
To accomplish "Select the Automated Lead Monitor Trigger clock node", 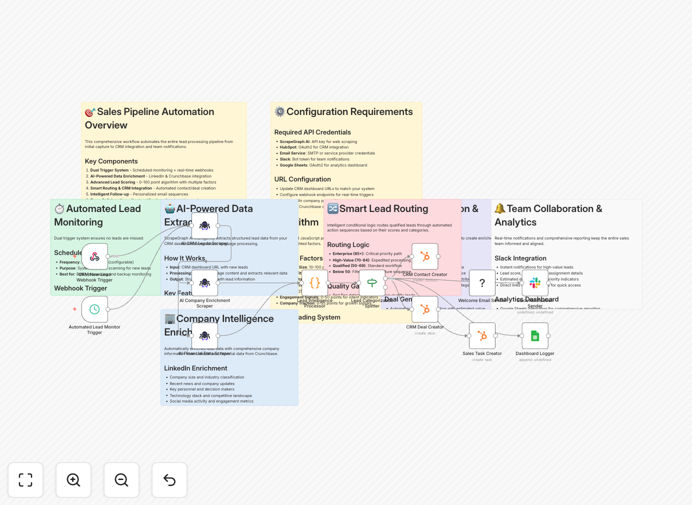I will (94, 309).
